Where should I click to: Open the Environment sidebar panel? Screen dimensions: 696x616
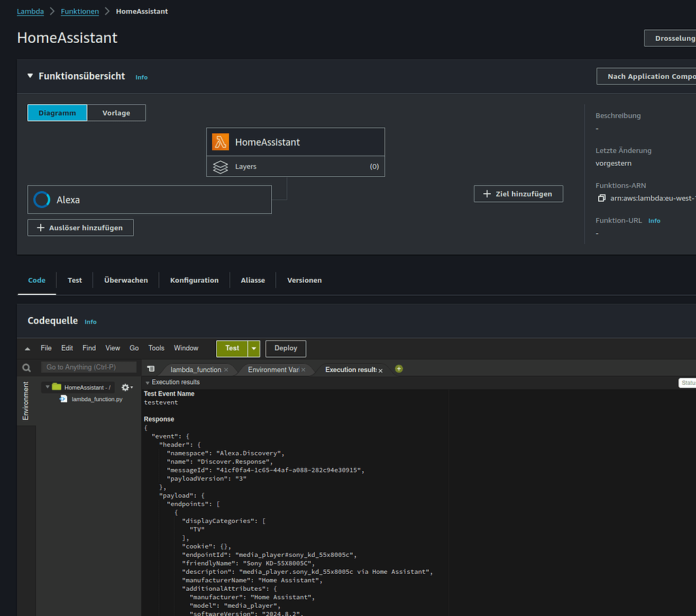click(x=26, y=401)
